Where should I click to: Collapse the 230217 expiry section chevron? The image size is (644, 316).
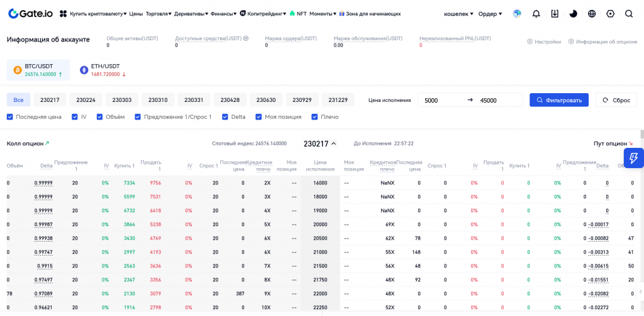334,144
